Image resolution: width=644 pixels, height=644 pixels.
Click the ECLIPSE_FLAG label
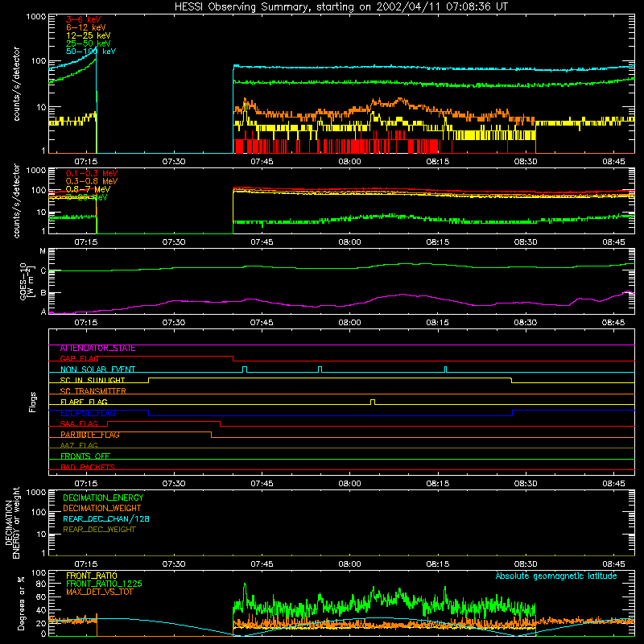pos(88,413)
